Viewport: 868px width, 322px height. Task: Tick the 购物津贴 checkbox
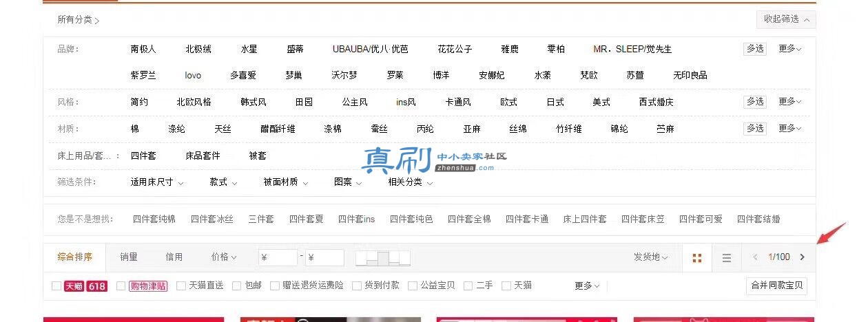121,286
